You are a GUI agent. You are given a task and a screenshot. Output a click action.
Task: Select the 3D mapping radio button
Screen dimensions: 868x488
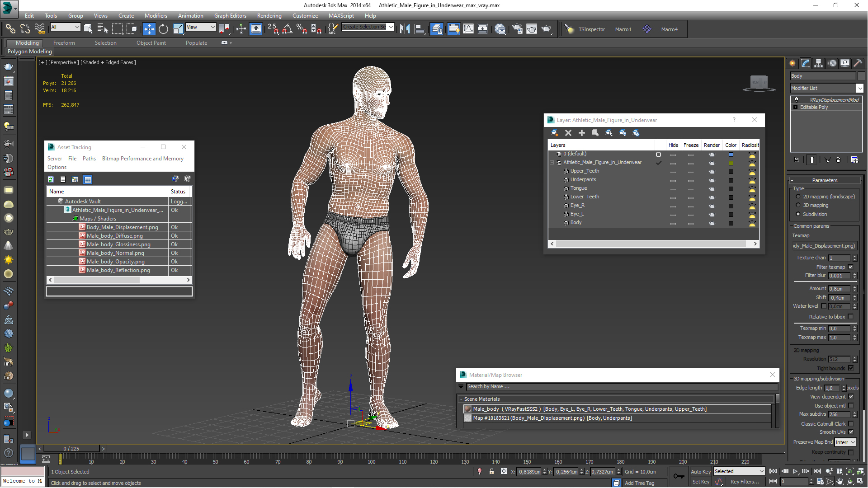coord(798,205)
